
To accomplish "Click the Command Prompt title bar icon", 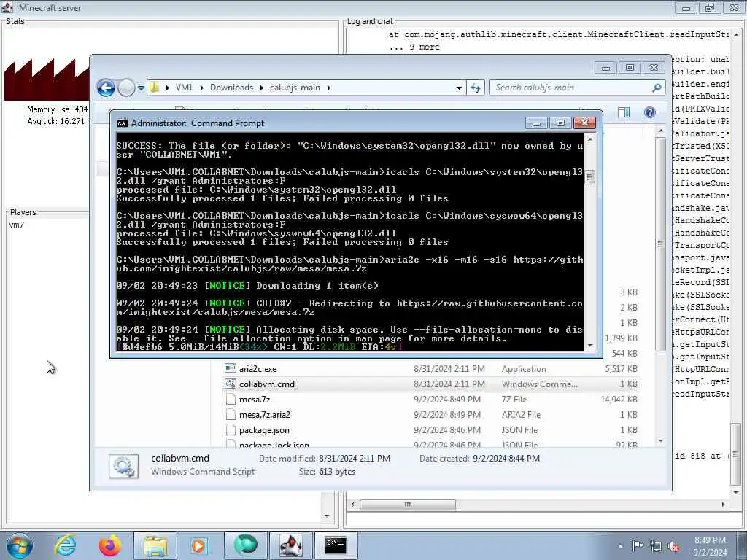I will [123, 123].
